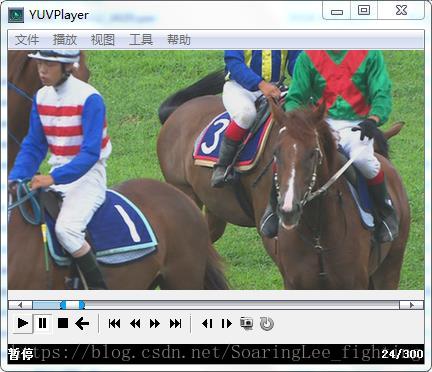Click the unplayed part of the seek bar

coord(242,305)
